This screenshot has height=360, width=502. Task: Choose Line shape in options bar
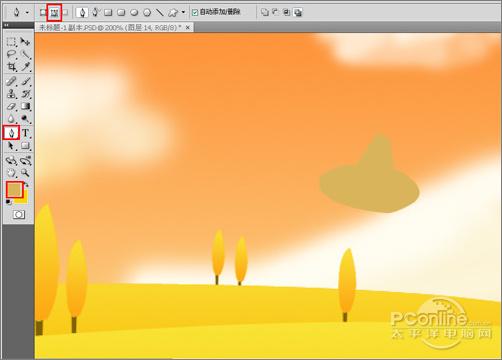click(x=160, y=13)
